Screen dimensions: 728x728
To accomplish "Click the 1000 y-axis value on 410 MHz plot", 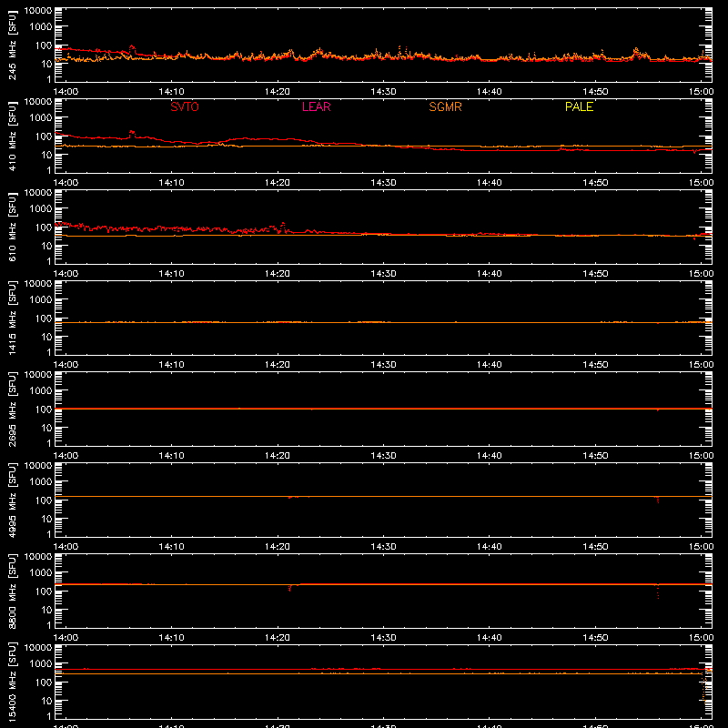I will [41, 118].
